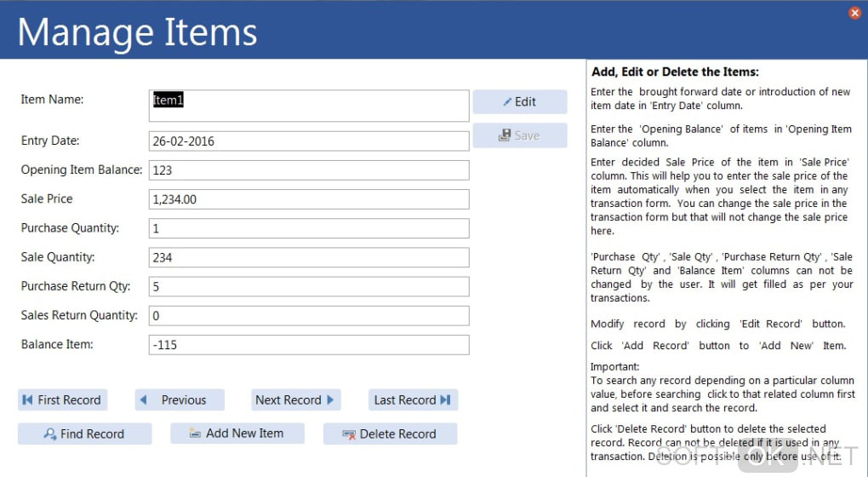Image resolution: width=868 pixels, height=477 pixels.
Task: Click the Purchase Return Qty field
Action: tap(309, 286)
